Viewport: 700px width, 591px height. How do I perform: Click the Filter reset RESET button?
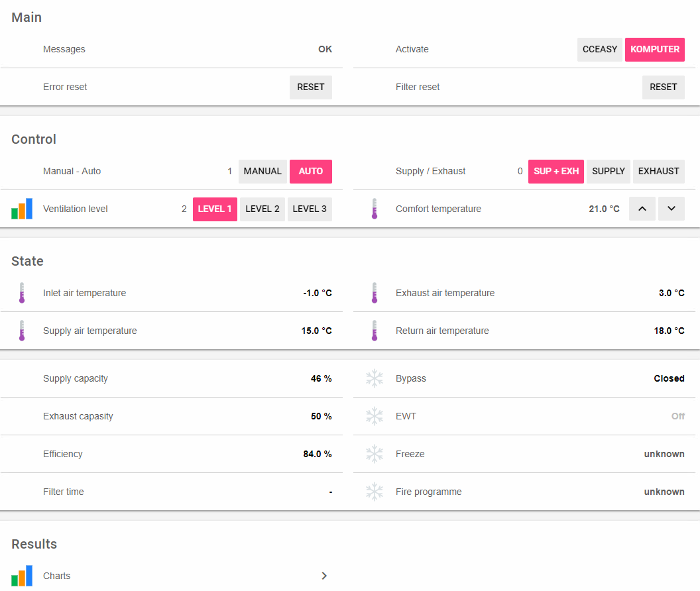click(664, 87)
